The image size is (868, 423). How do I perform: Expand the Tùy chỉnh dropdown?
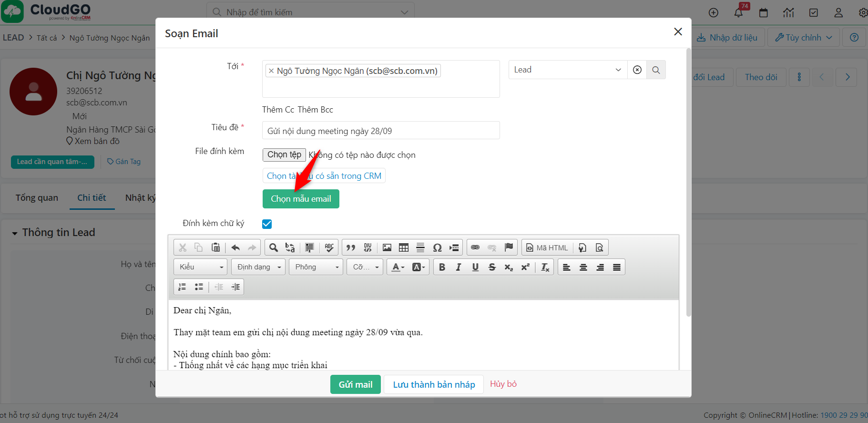[803, 38]
